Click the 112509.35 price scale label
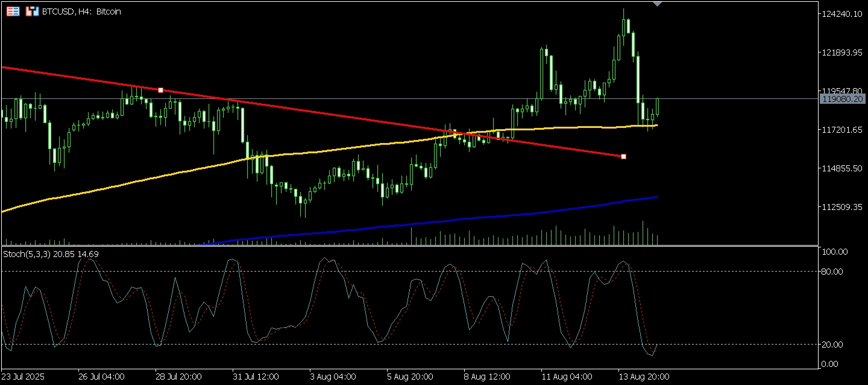This screenshot has width=868, height=385. [842, 207]
